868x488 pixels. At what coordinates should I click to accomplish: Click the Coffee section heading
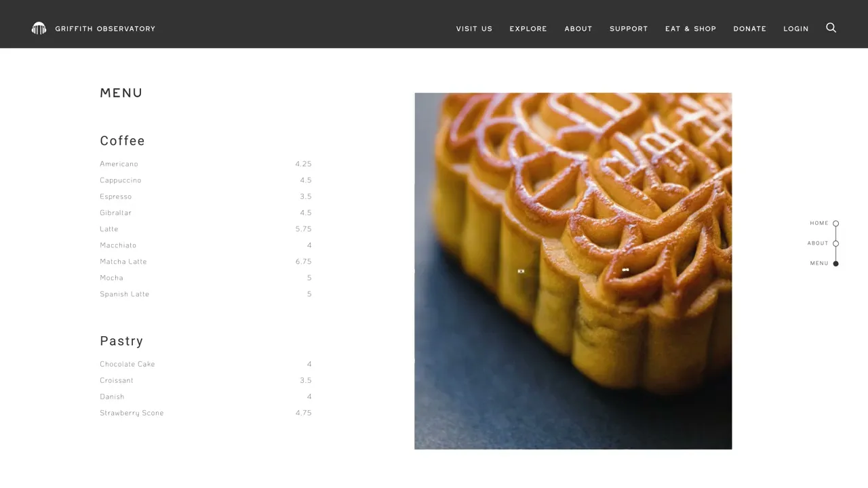(x=122, y=140)
